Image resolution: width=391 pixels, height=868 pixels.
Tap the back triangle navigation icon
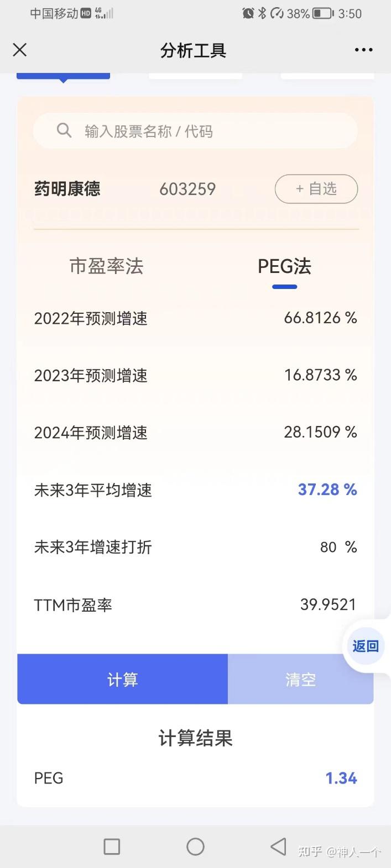coord(277,846)
